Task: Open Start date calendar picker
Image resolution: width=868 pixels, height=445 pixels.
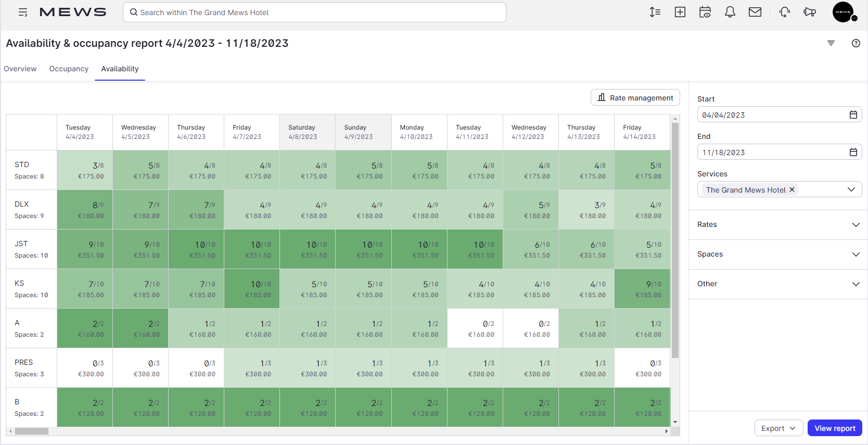Action: (x=853, y=115)
